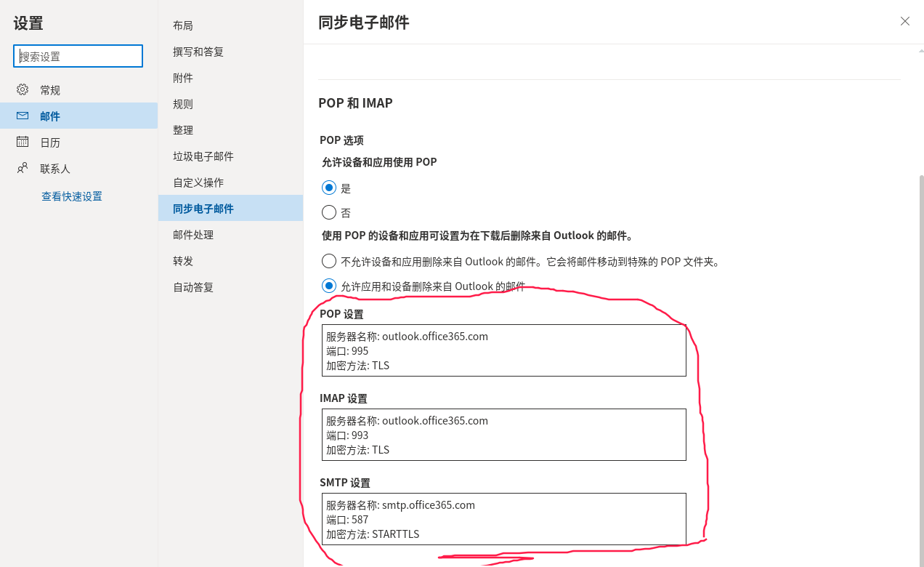Open the 日历 settings category

(x=78, y=142)
